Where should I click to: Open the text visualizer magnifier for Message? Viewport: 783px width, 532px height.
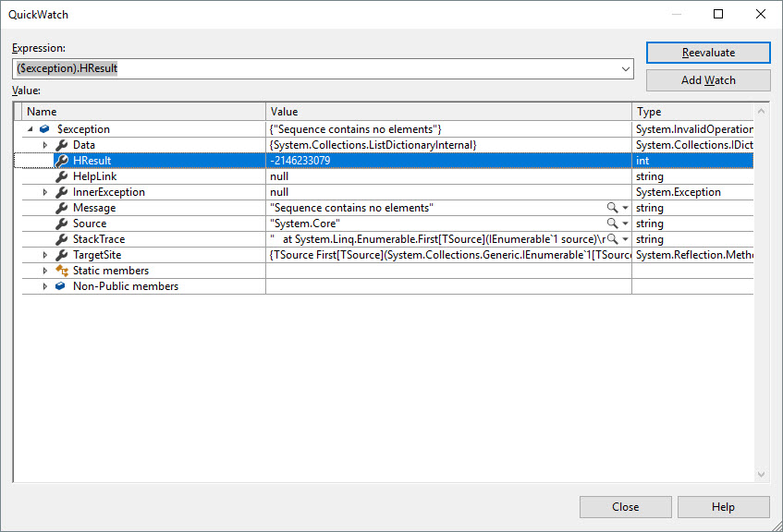[x=612, y=208]
